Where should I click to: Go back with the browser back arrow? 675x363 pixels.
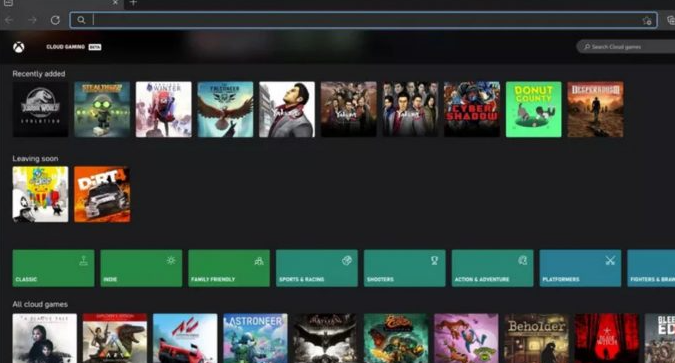(x=9, y=20)
